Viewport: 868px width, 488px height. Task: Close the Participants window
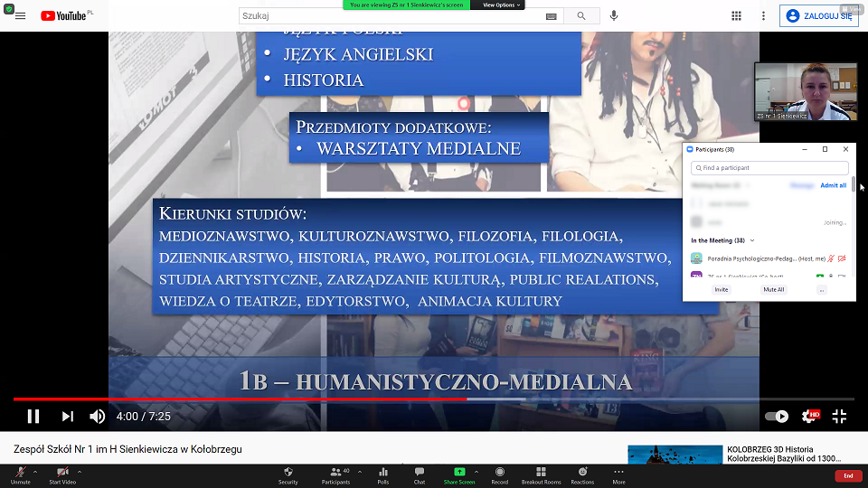click(846, 149)
